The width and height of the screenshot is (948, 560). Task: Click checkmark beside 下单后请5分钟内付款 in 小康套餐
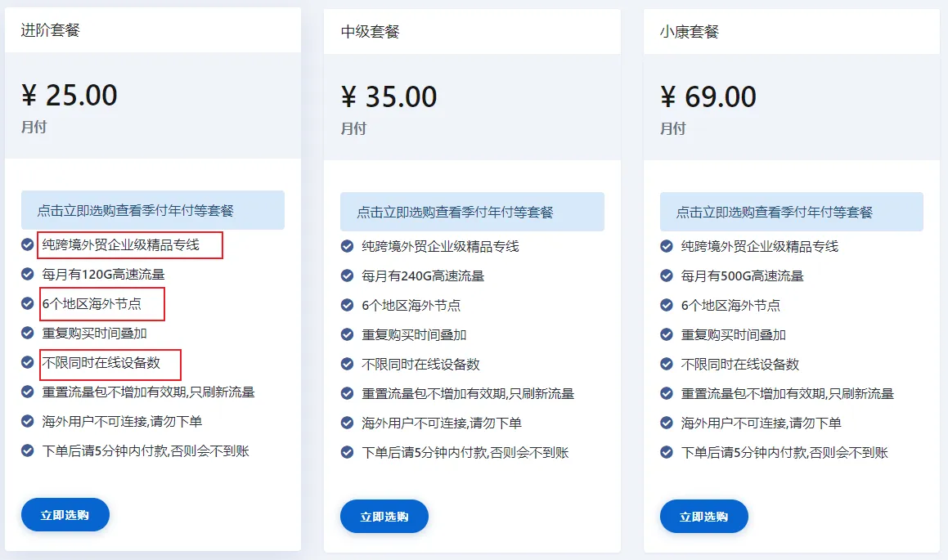pos(667,452)
